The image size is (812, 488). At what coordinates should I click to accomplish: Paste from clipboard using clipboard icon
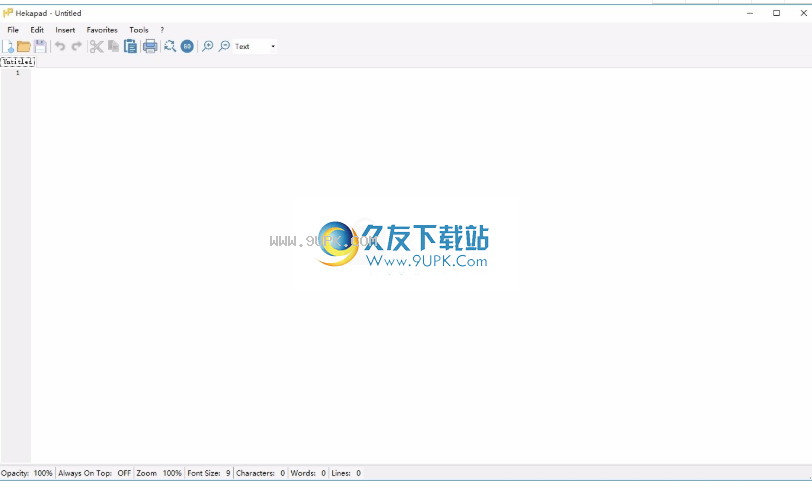coord(130,47)
